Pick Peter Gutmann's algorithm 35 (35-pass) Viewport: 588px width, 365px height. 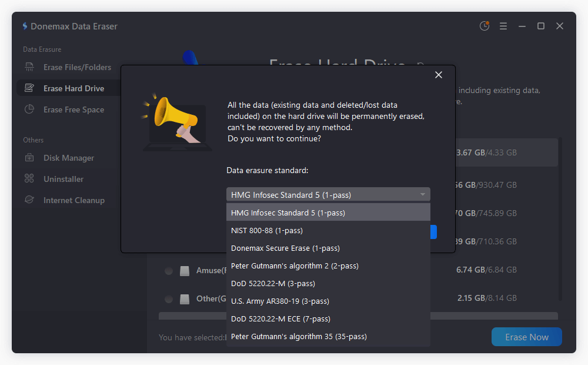click(299, 336)
